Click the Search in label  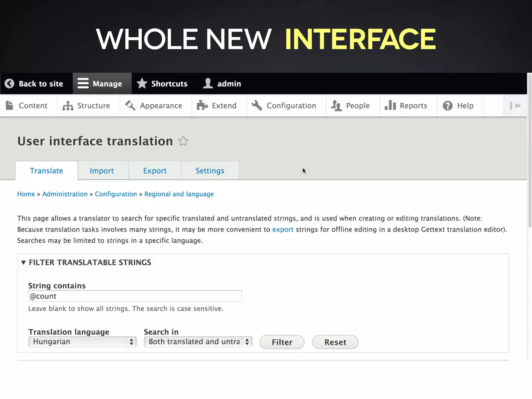161,332
